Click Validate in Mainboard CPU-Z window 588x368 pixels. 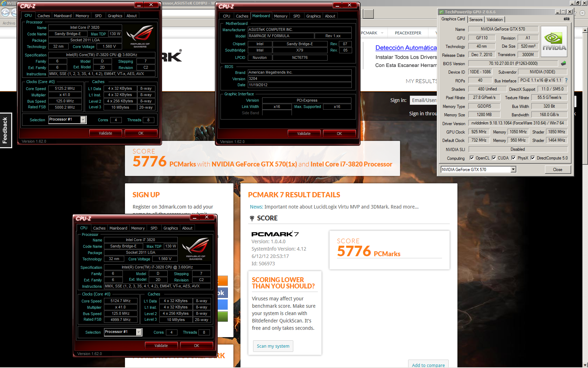click(x=304, y=134)
